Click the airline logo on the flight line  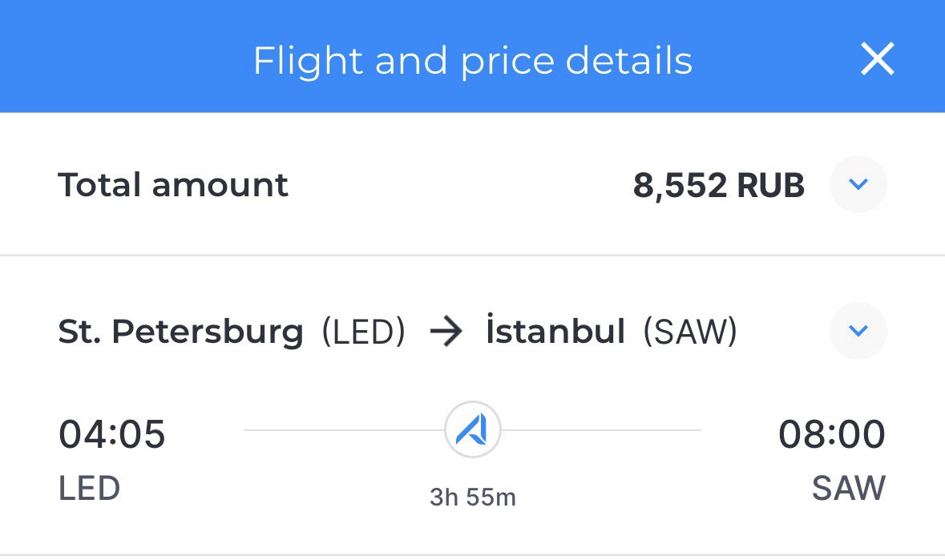tap(473, 430)
